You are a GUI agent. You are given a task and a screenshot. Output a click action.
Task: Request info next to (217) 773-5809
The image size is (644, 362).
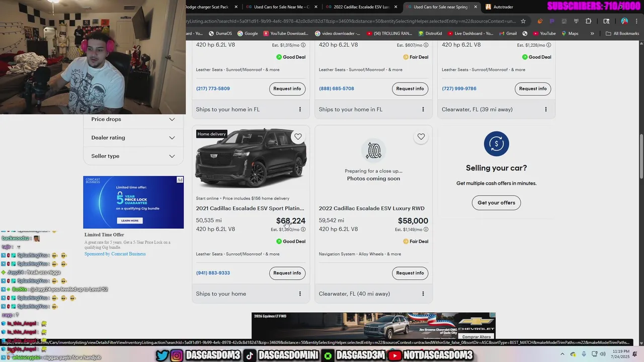(x=287, y=88)
